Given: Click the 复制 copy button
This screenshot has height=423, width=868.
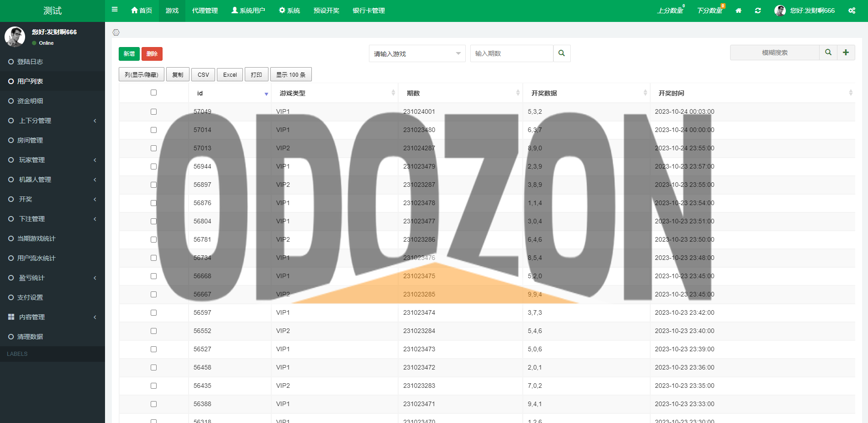Looking at the screenshot, I should tap(178, 74).
